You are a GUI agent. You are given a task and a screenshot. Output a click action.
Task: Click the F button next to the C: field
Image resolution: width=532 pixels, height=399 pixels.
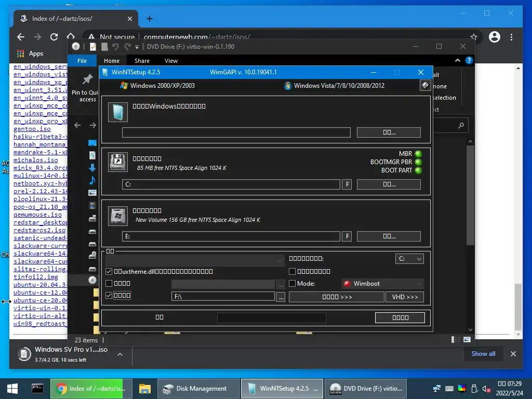point(347,184)
